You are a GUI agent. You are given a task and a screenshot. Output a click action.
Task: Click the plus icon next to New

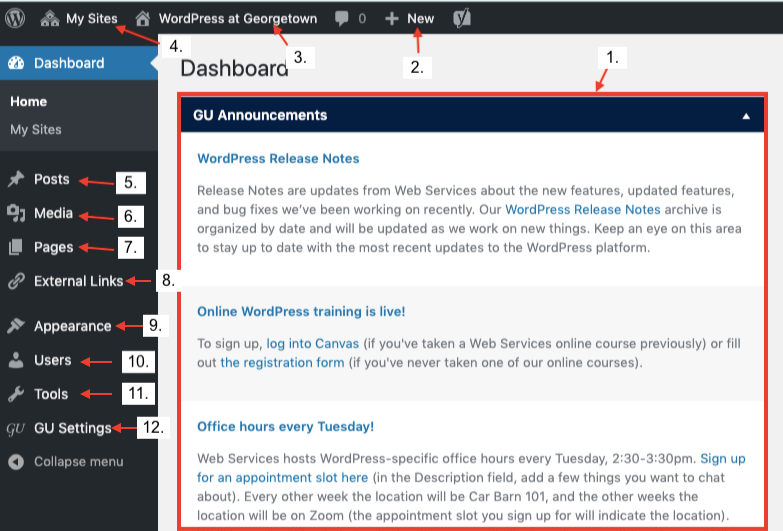[392, 19]
